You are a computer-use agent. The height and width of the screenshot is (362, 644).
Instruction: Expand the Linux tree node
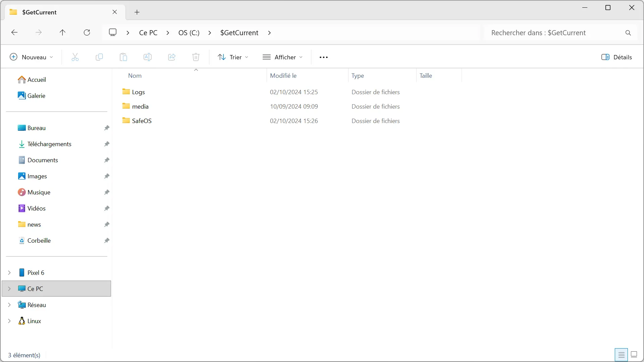(9, 321)
